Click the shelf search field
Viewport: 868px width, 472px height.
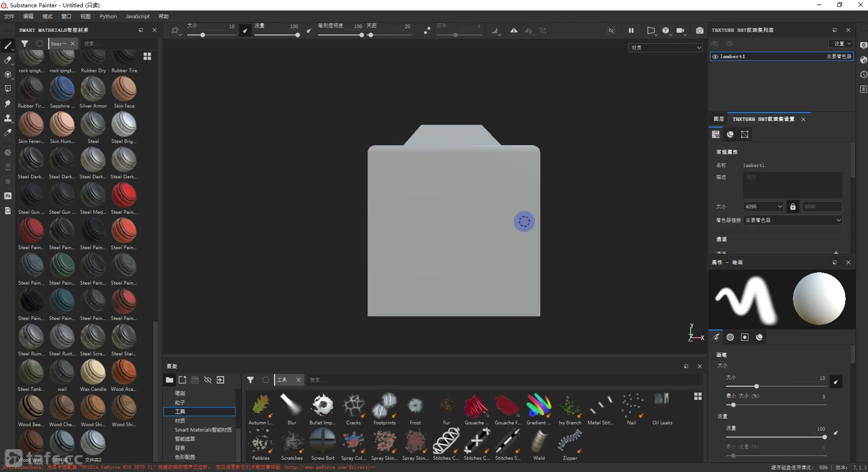click(x=503, y=380)
